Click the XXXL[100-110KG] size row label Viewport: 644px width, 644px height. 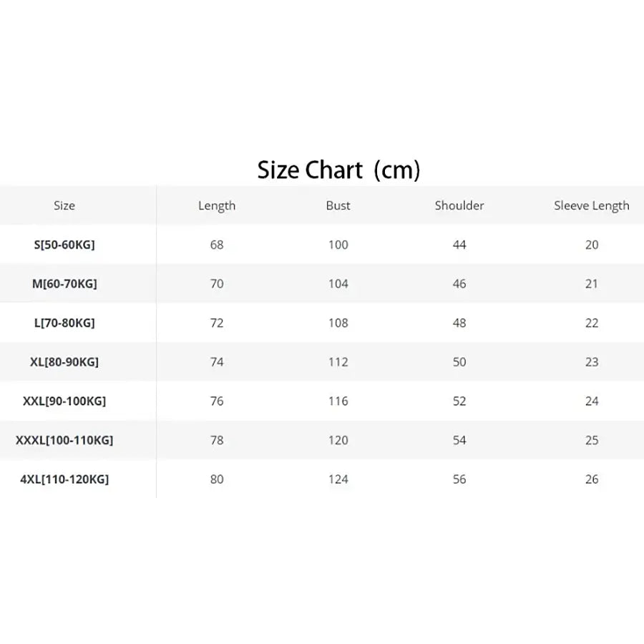[x=64, y=440]
